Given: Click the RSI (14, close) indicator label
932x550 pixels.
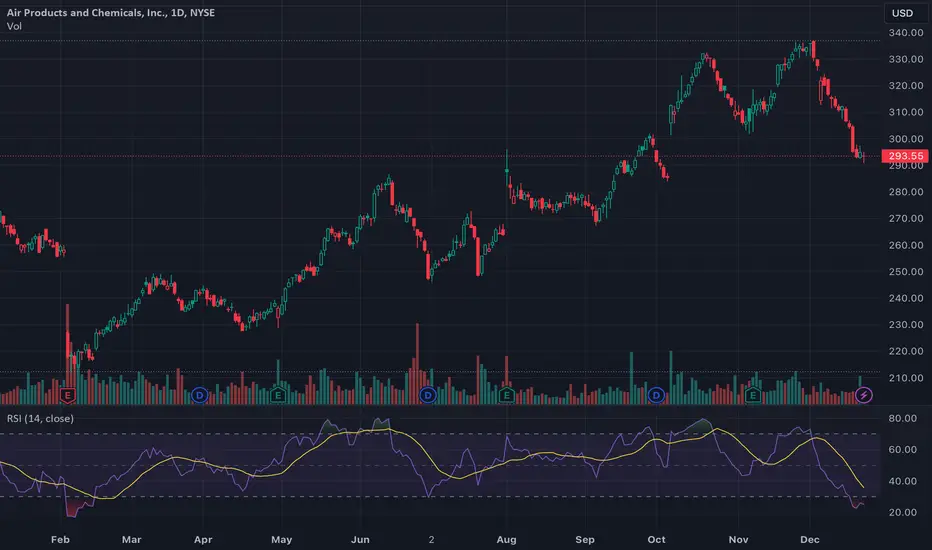Looking at the screenshot, I should click(x=40, y=419).
